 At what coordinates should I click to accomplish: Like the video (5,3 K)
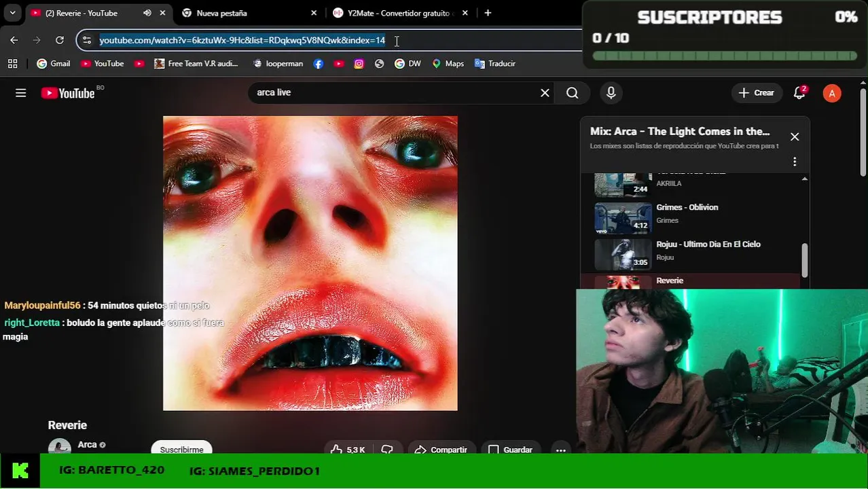click(348, 449)
